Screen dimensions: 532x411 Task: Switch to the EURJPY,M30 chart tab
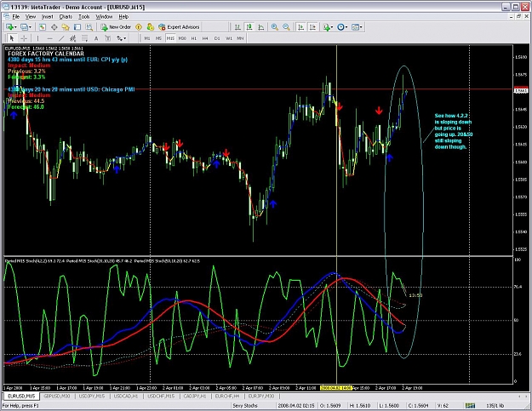261,396
